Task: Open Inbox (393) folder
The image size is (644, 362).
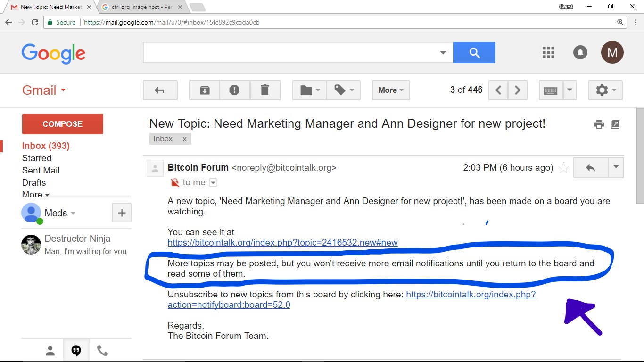Action: pos(46,146)
